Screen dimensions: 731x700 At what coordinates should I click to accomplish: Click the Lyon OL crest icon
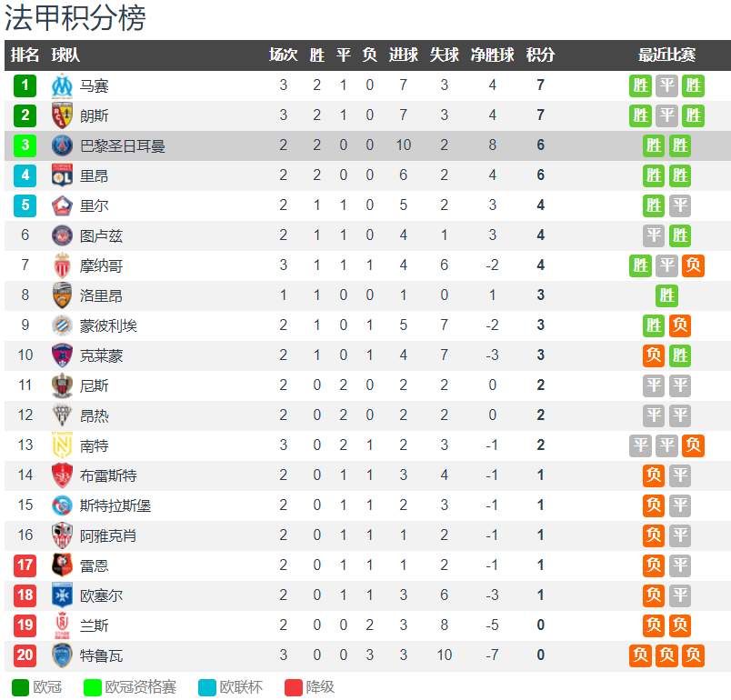(x=62, y=175)
